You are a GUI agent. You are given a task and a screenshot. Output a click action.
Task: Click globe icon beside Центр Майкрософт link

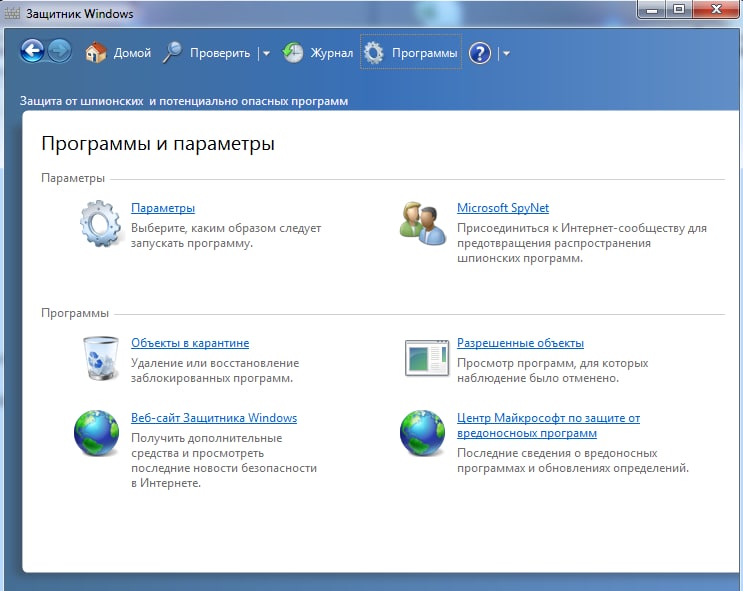point(422,433)
